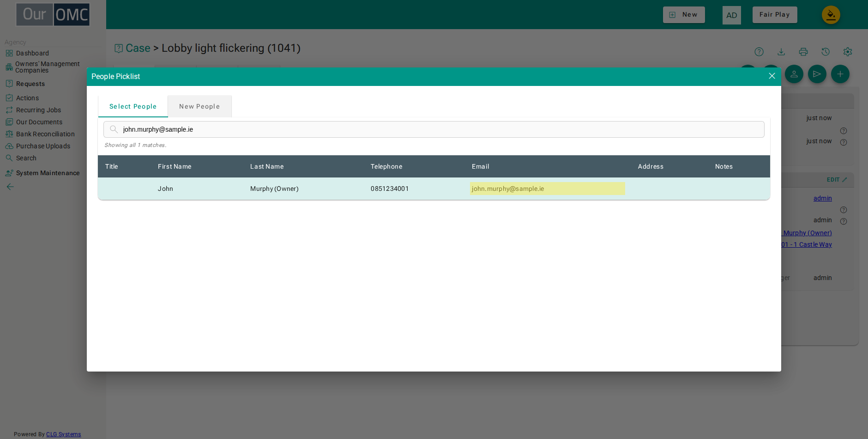The height and width of the screenshot is (439, 868).
Task: Click the Notes column header
Action: pyautogui.click(x=724, y=166)
